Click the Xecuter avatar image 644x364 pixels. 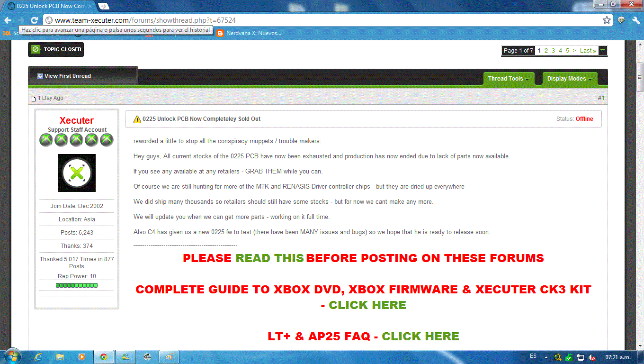click(x=77, y=173)
